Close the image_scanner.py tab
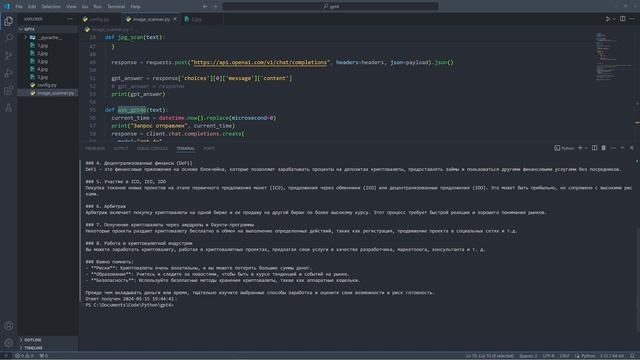The image size is (640, 360). [x=175, y=19]
